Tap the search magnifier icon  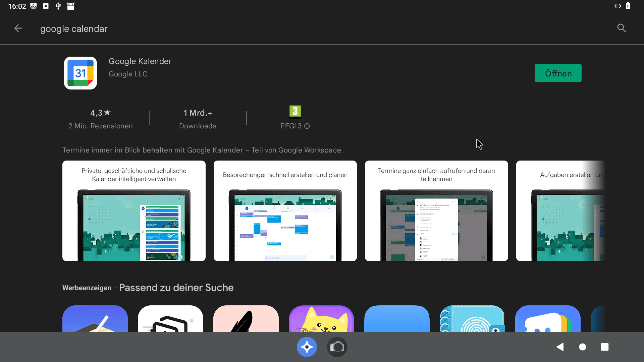622,28
